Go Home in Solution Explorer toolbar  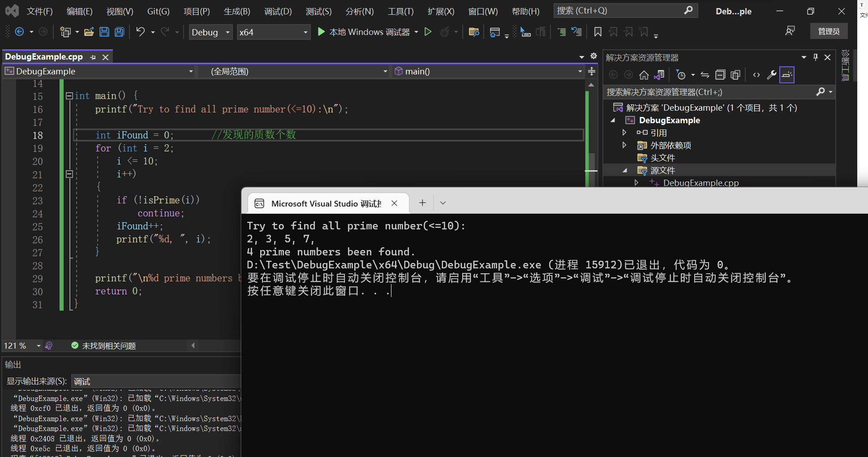[x=644, y=75]
